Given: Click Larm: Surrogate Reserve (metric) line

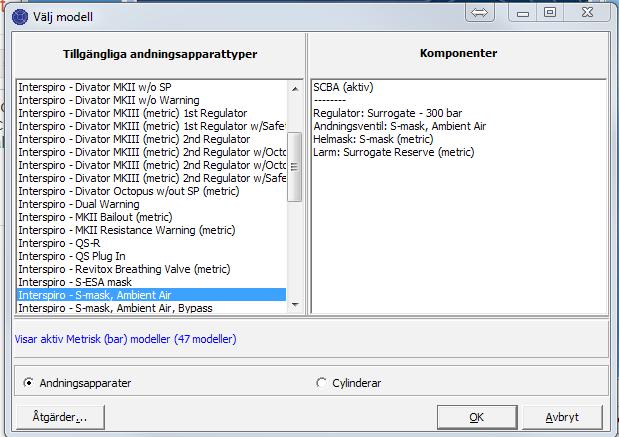Looking at the screenshot, I should click(394, 152).
